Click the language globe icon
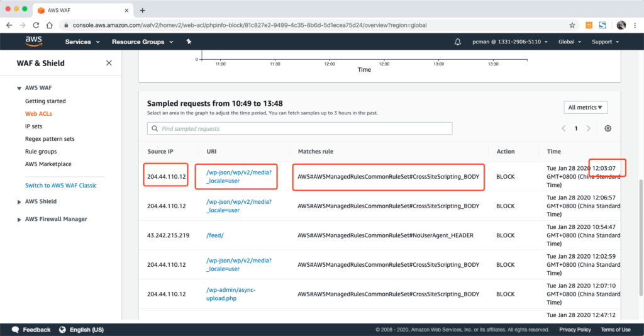This screenshot has width=644, height=336. [62, 330]
